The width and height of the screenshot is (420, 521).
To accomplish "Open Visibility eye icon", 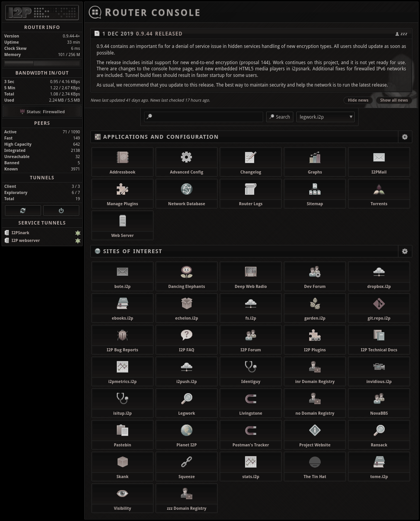I will [122, 494].
